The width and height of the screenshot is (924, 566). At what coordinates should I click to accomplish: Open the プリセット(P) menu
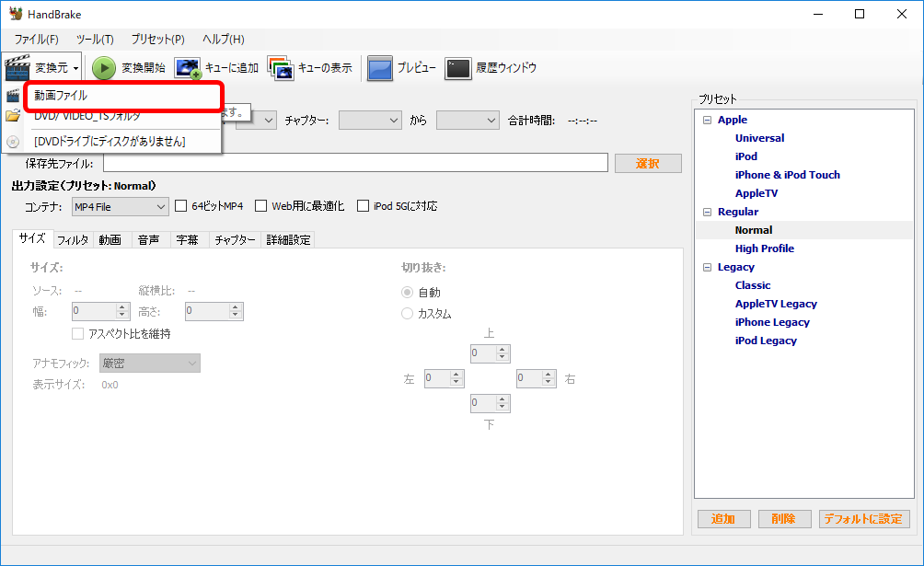pyautogui.click(x=158, y=40)
